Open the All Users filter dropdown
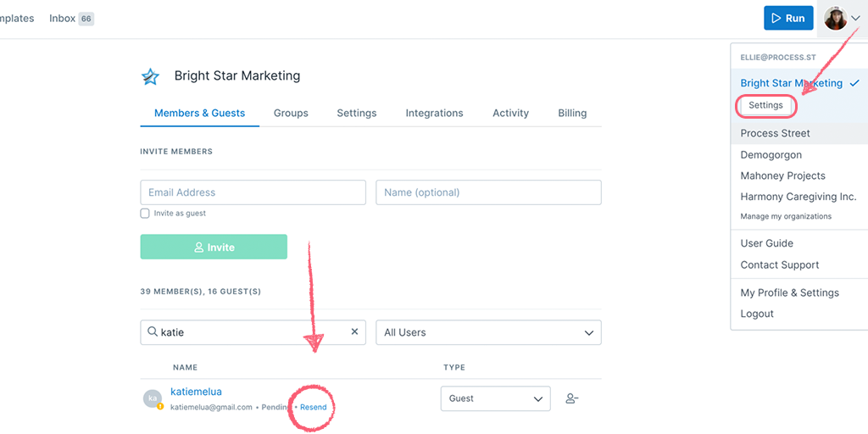The height and width of the screenshot is (434, 868). pyautogui.click(x=488, y=332)
